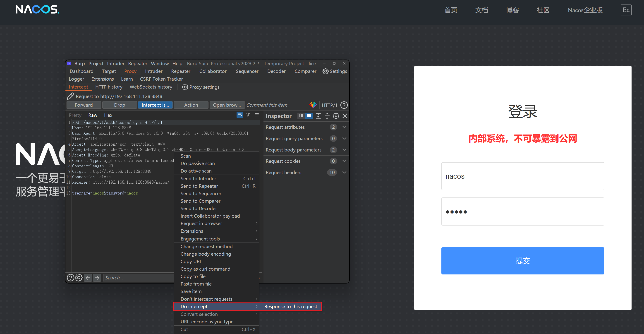
Task: Open Inspector settings gear
Action: coord(336,116)
